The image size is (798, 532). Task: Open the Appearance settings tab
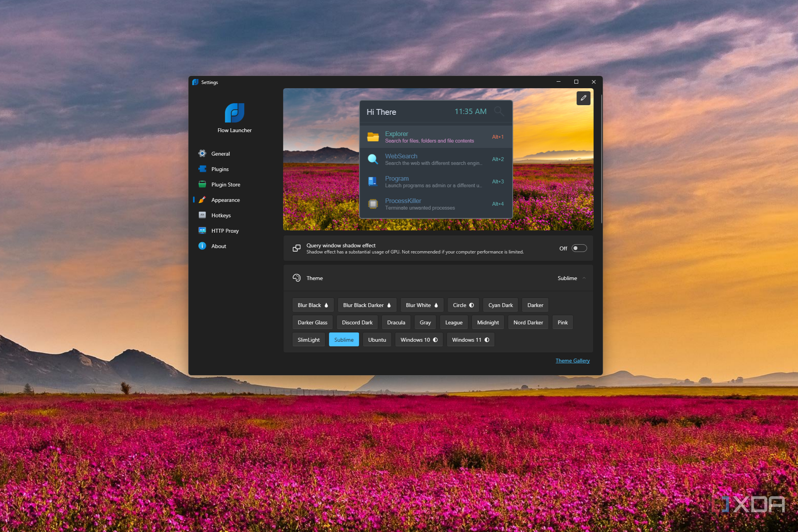click(x=225, y=200)
